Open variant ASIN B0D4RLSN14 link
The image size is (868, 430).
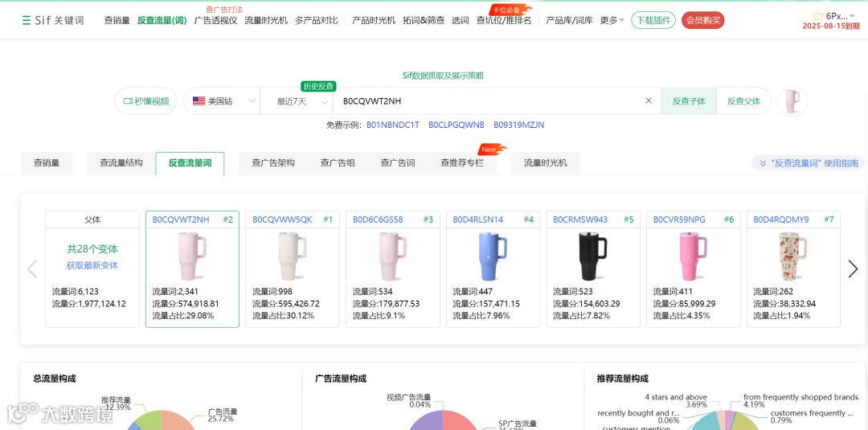tap(478, 219)
